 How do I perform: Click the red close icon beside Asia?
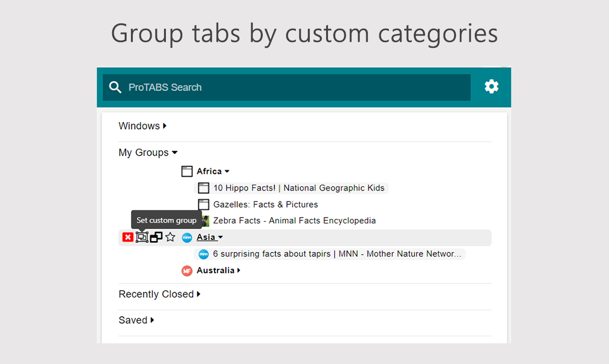pyautogui.click(x=128, y=237)
